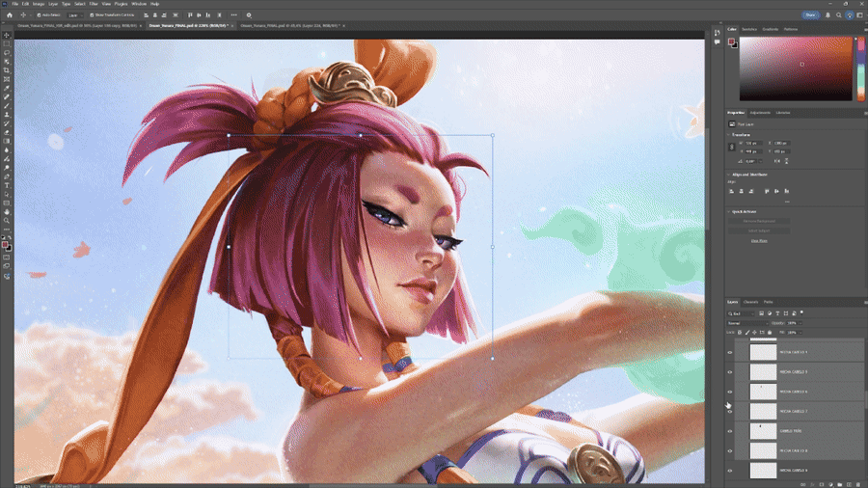Screen dimensions: 868x488
Task: Click the hue slider strip
Action: pos(861,68)
